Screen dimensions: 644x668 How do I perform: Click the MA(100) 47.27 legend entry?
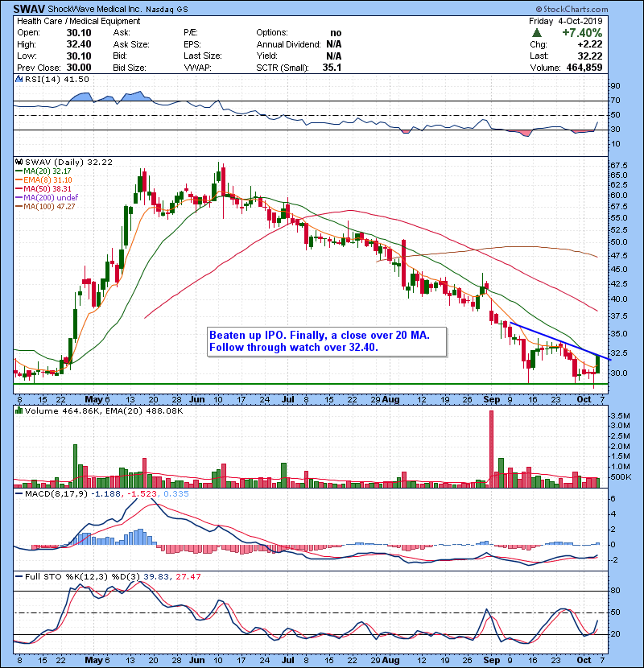pos(49,206)
